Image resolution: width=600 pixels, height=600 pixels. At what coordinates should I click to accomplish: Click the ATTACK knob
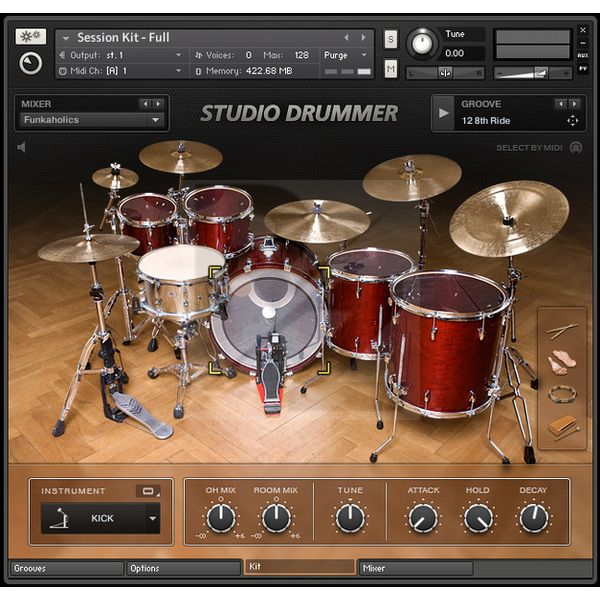coord(423,518)
